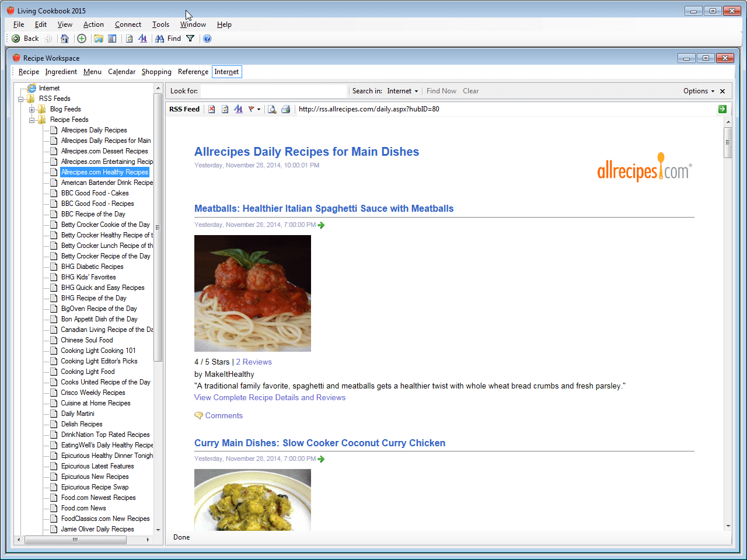Open the Home icon in main toolbar
The image size is (747, 560).
point(65,38)
